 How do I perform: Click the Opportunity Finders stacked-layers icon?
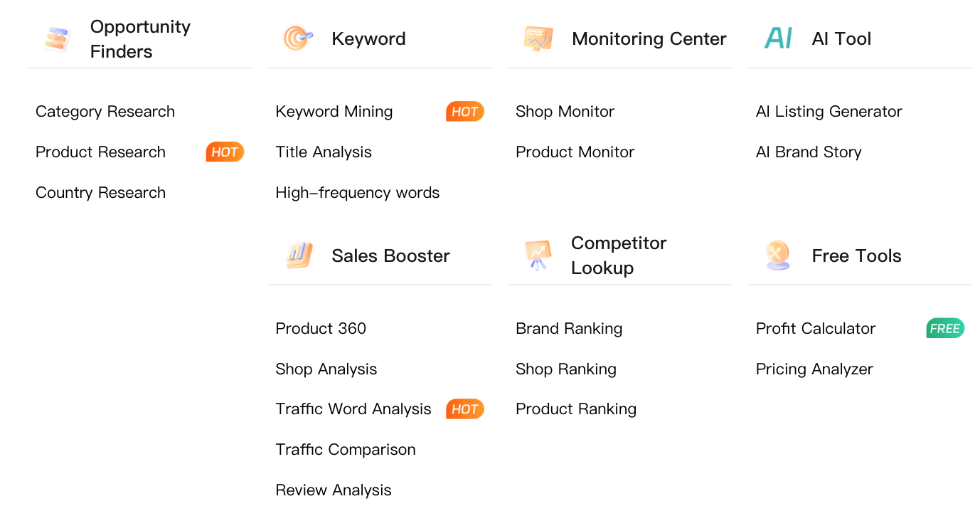(57, 39)
